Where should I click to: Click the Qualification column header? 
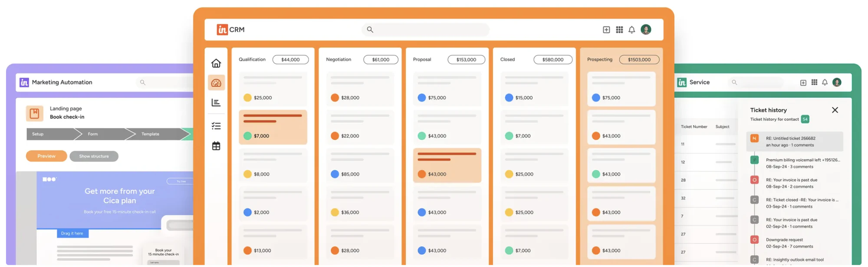[252, 59]
